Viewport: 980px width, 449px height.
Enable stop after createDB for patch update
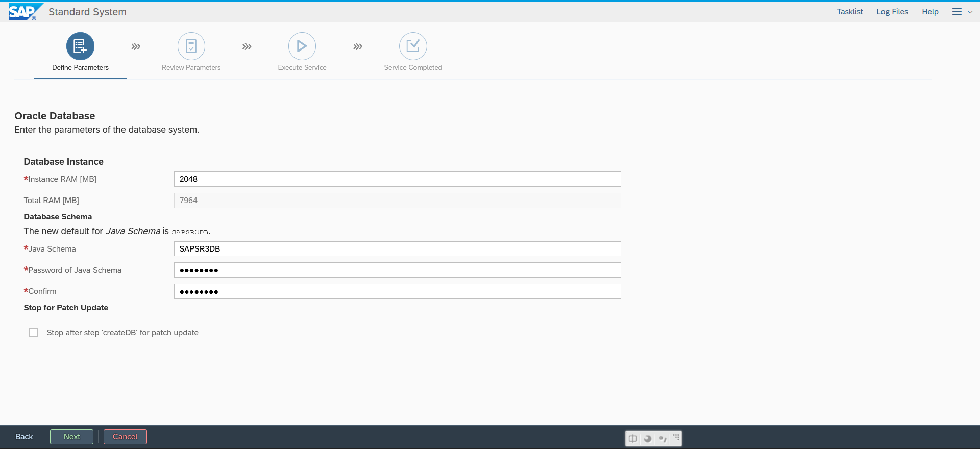(34, 332)
